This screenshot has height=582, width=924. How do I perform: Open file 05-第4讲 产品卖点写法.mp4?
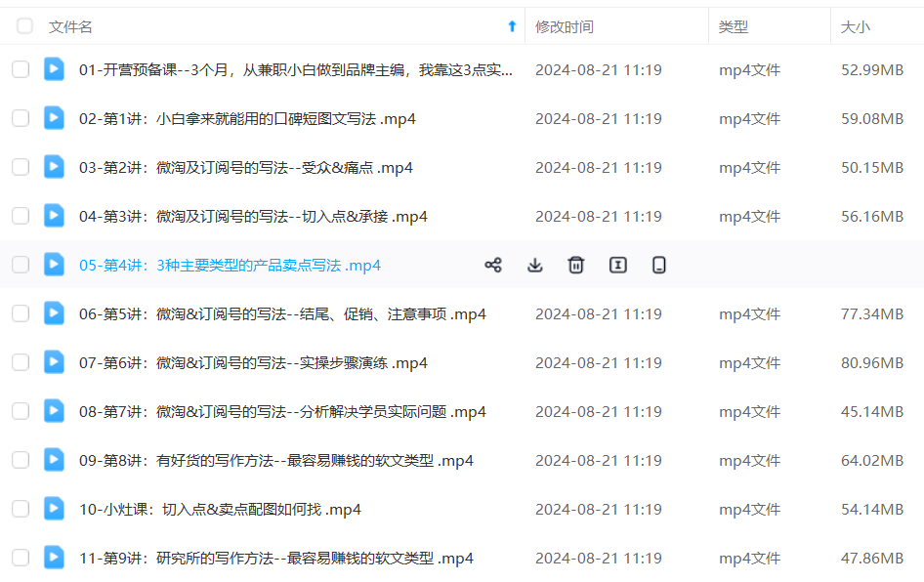point(230,266)
